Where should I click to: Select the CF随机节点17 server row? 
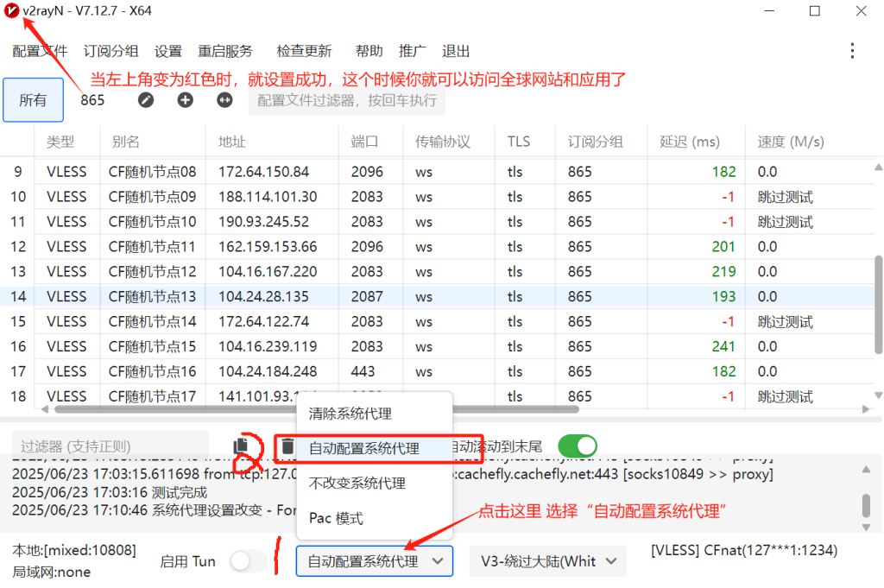click(437, 395)
